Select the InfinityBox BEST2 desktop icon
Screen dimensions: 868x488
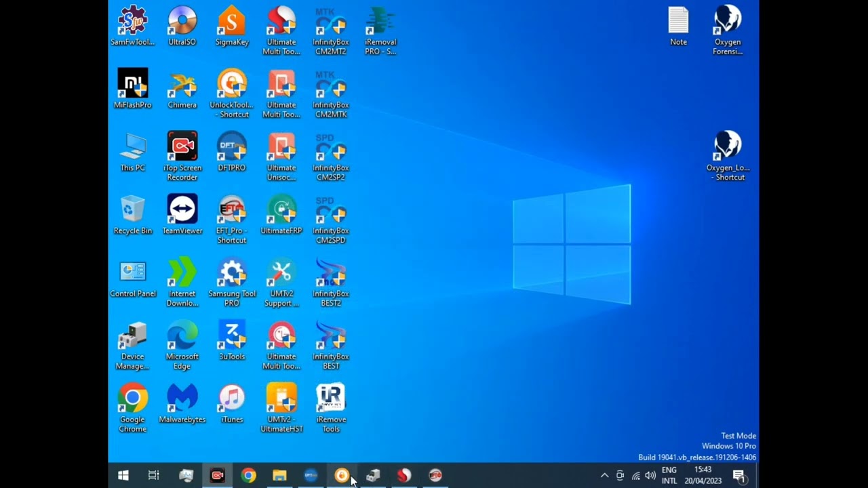(x=331, y=283)
